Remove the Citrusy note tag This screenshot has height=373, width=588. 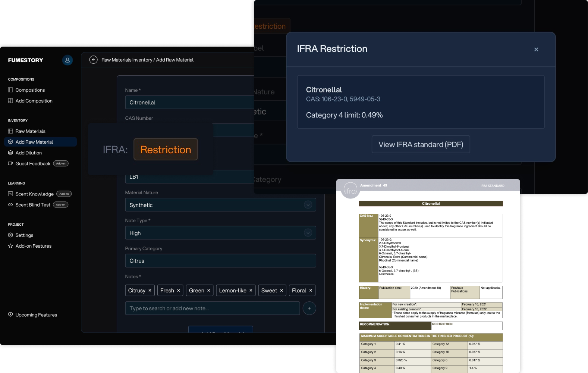150,291
